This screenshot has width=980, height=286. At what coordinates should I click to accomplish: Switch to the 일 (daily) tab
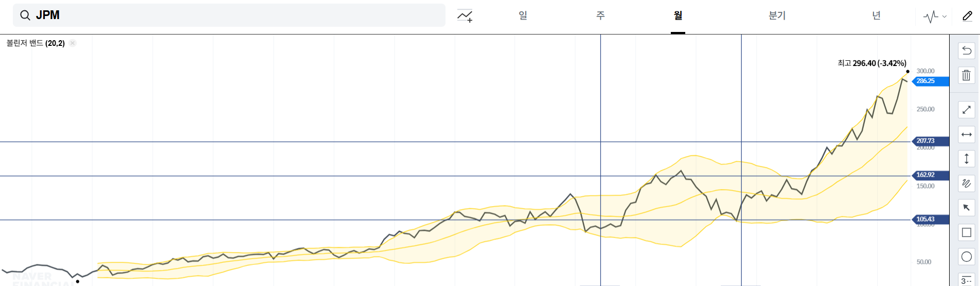coord(523,15)
